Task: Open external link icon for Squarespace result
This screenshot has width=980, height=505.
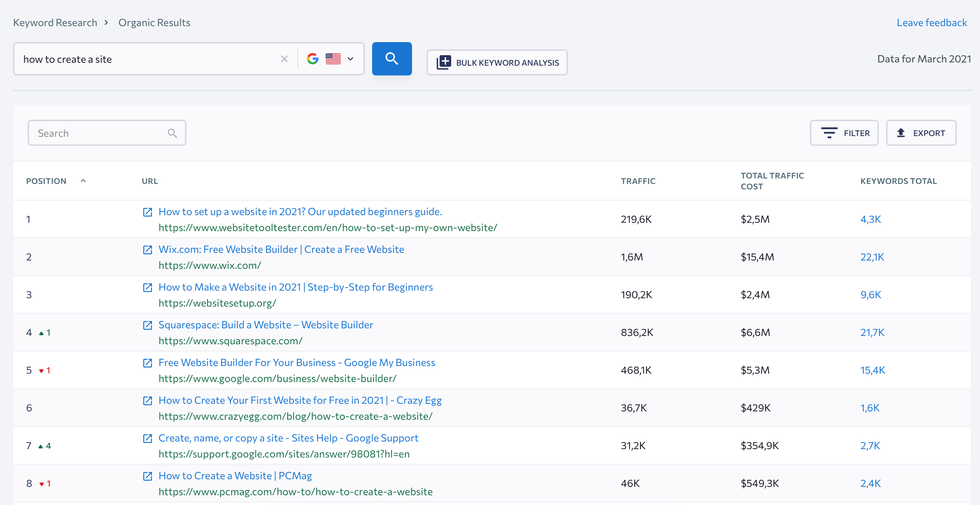Action: click(148, 325)
